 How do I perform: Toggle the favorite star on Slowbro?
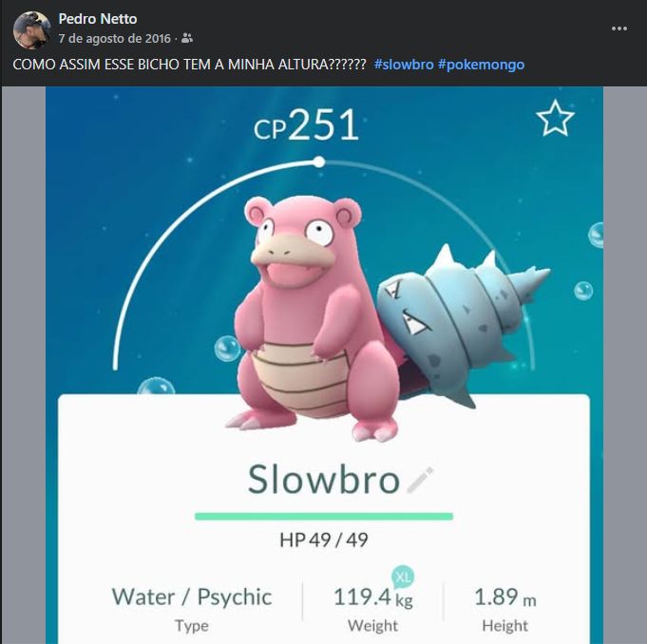click(555, 119)
